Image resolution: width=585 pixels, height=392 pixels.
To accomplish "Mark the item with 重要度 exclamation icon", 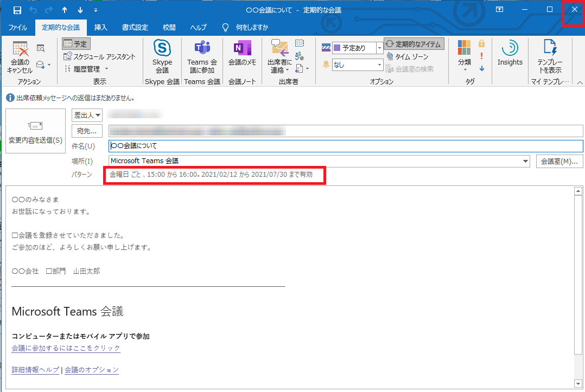I will coord(481,57).
